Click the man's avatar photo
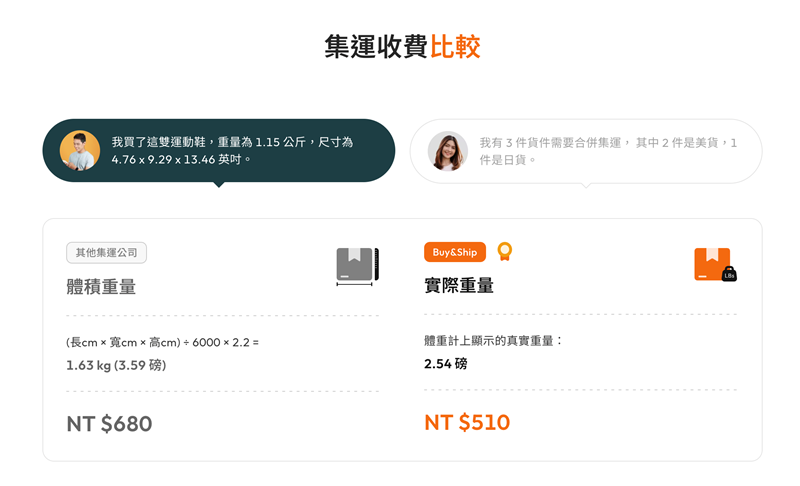The width and height of the screenshot is (800, 486). click(80, 151)
